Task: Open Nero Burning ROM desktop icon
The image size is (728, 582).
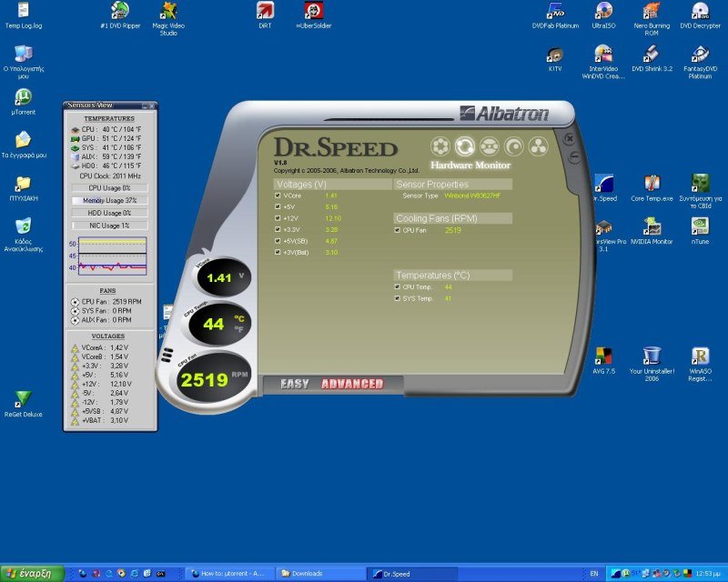Action: (652, 19)
